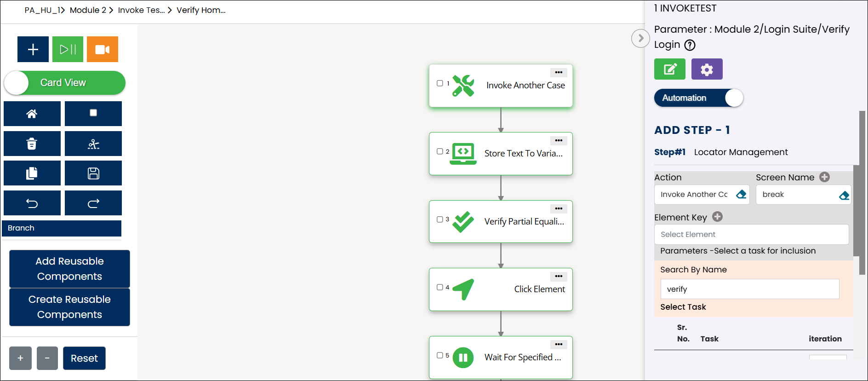
Task: Collapse the right panel with chevron arrow
Action: tap(640, 38)
